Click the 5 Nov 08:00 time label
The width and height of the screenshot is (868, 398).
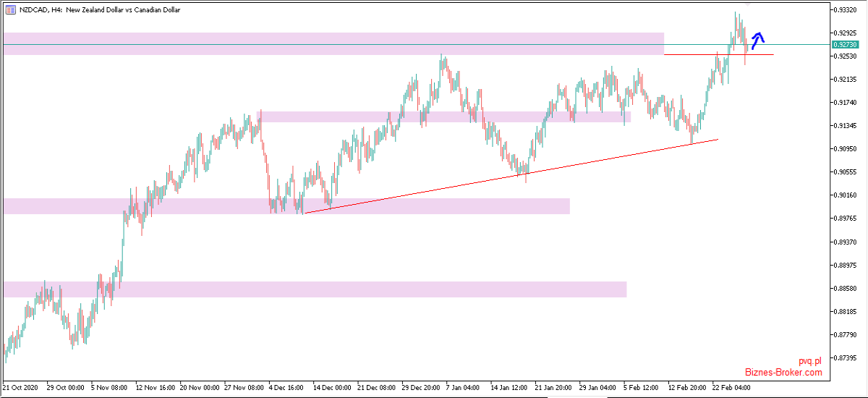(x=111, y=387)
